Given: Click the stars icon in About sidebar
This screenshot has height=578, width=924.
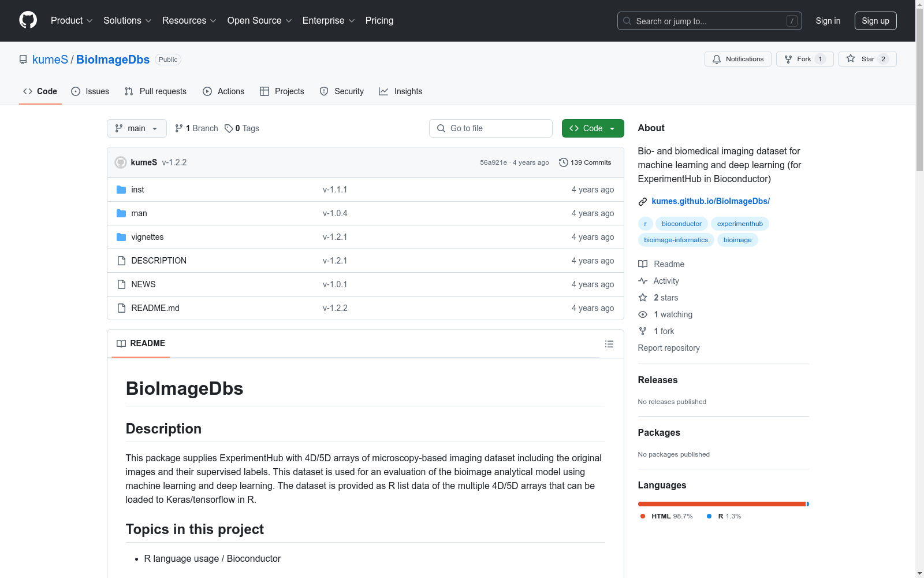Looking at the screenshot, I should (x=643, y=298).
